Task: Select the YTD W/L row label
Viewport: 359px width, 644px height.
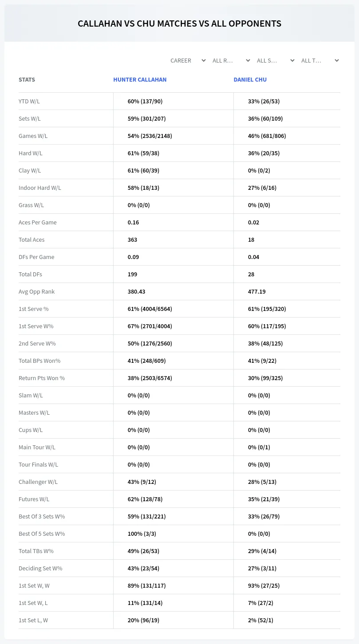Action: pos(29,101)
